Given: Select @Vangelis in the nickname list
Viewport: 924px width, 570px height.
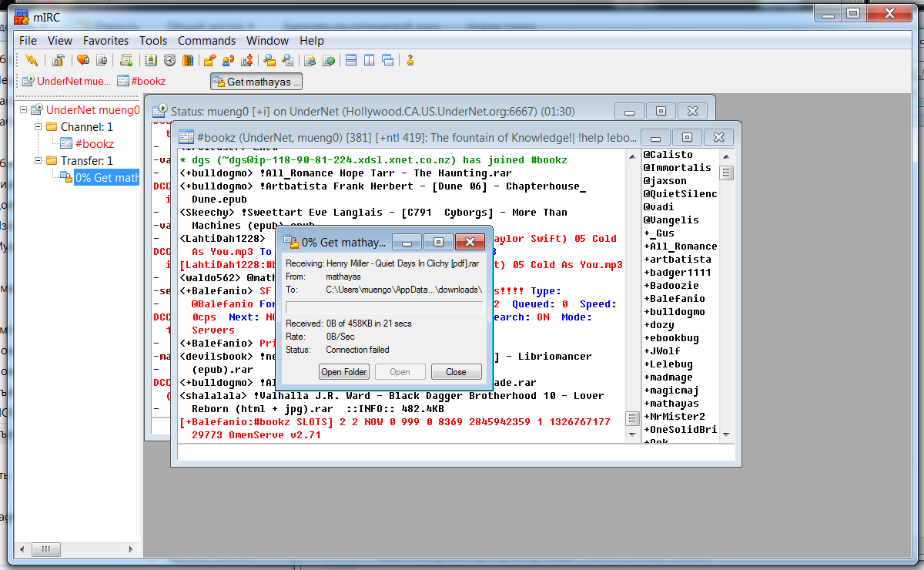Looking at the screenshot, I should point(671,220).
